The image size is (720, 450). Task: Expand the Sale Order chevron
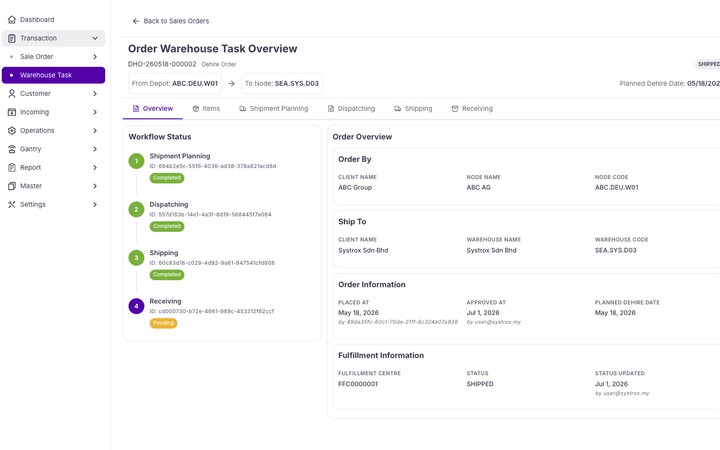click(x=95, y=56)
